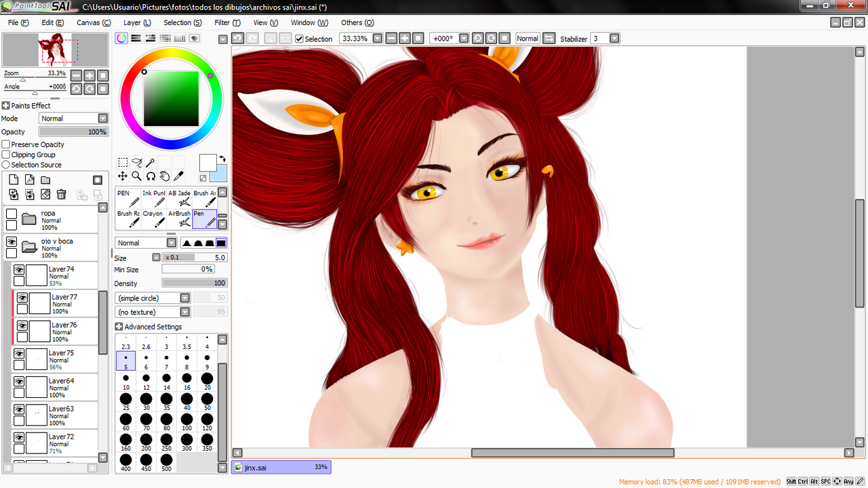Choose the Ink Punk brush preset
The width and height of the screenshot is (868, 488).
(153, 198)
